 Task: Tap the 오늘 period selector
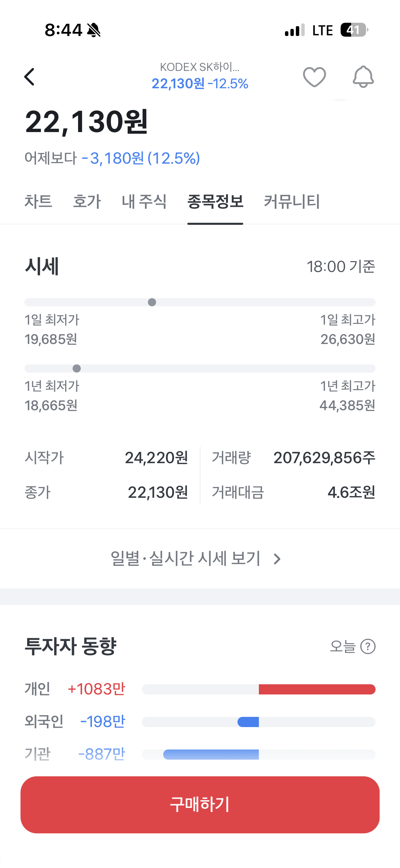(x=343, y=646)
